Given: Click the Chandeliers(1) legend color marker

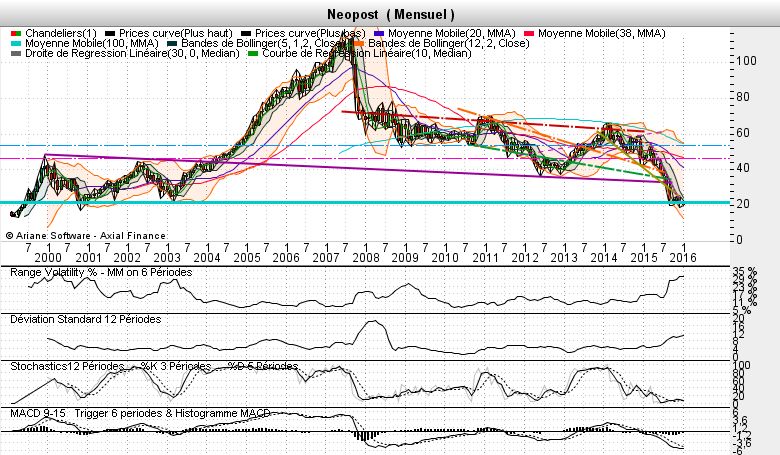Looking at the screenshot, I should pyautogui.click(x=15, y=33).
